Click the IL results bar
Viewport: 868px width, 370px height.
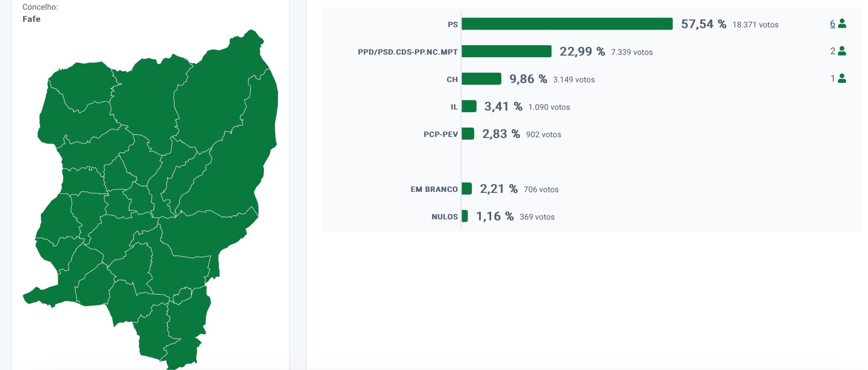point(469,106)
